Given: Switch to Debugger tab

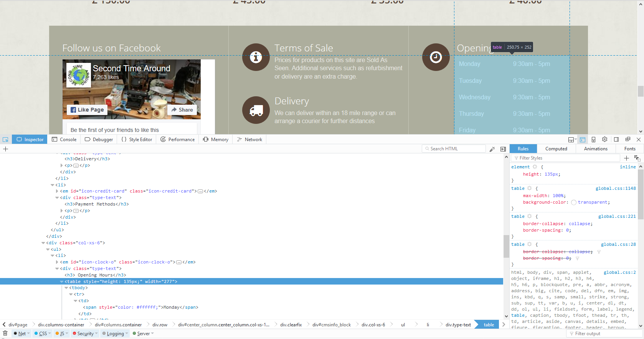Looking at the screenshot, I should click(99, 140).
